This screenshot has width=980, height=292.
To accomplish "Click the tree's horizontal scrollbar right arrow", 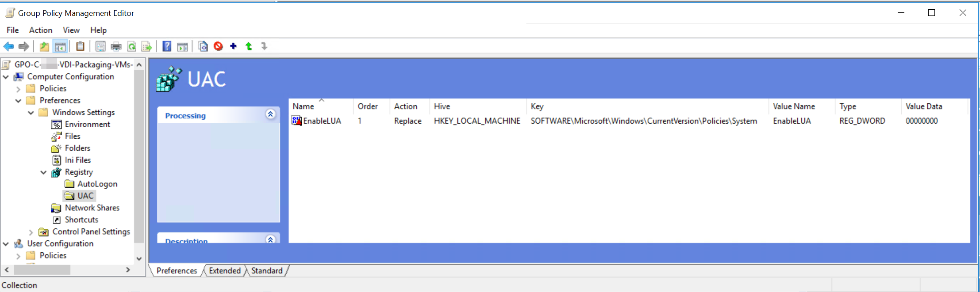I will (x=128, y=269).
